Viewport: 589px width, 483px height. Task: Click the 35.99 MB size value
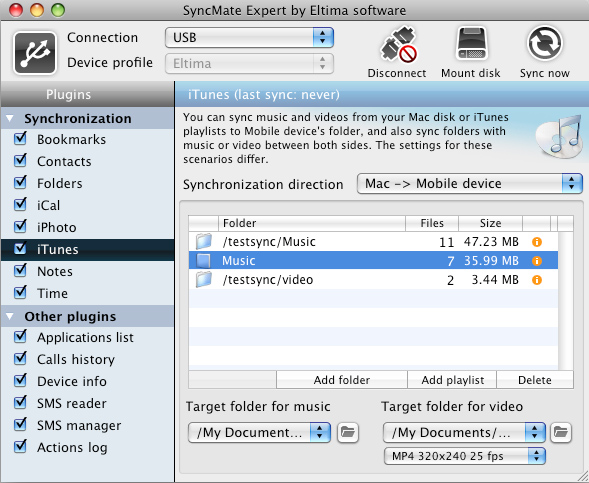click(491, 261)
